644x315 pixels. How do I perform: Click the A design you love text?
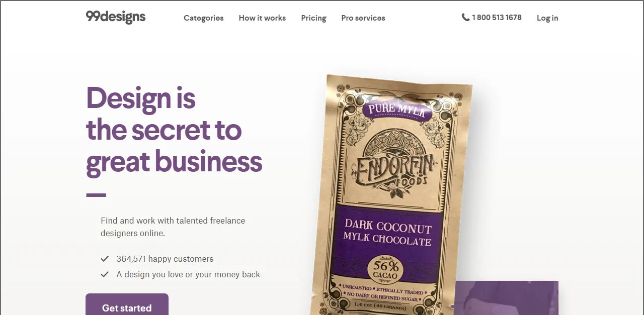(188, 274)
